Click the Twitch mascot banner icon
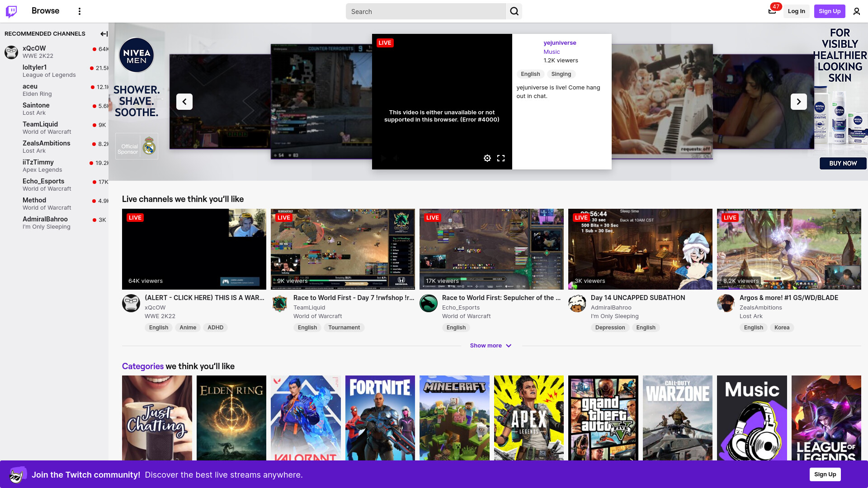This screenshot has width=868, height=488. [x=18, y=474]
